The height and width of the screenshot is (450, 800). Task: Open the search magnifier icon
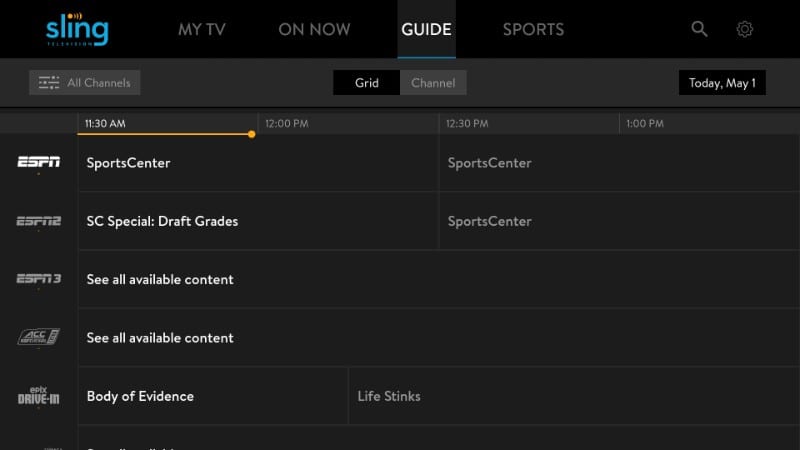coord(699,29)
